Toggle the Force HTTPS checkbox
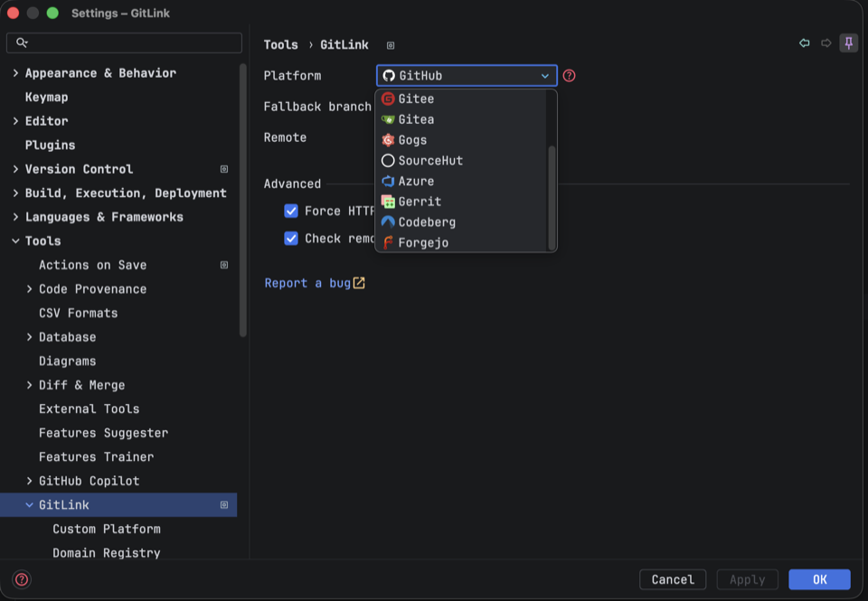The height and width of the screenshot is (601, 868). [291, 211]
